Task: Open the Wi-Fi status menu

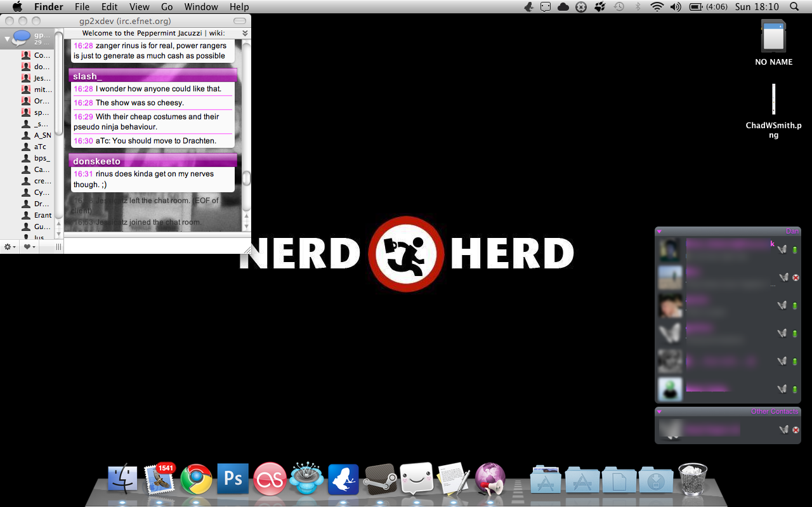Action: click(x=657, y=7)
